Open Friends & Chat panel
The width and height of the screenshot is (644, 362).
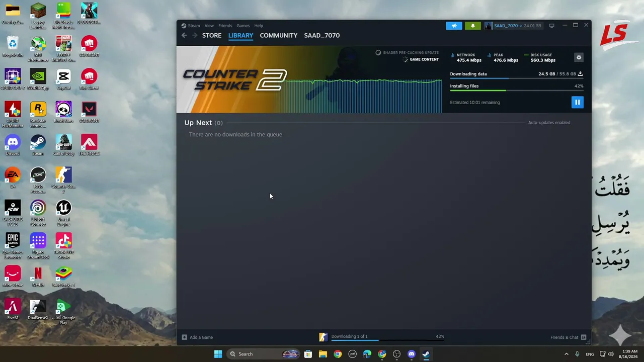pos(569,337)
